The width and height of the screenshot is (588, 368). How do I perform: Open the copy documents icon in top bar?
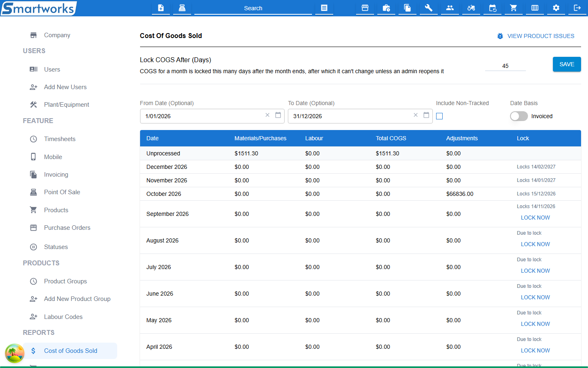tap(408, 8)
